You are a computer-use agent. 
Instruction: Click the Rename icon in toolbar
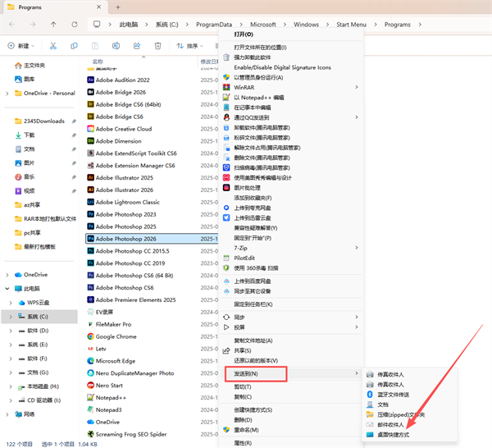116,46
